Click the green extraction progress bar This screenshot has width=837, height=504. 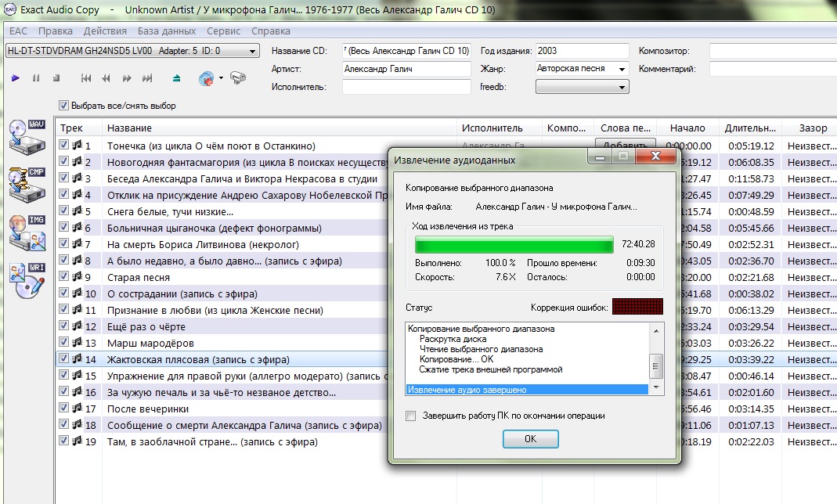(x=514, y=245)
